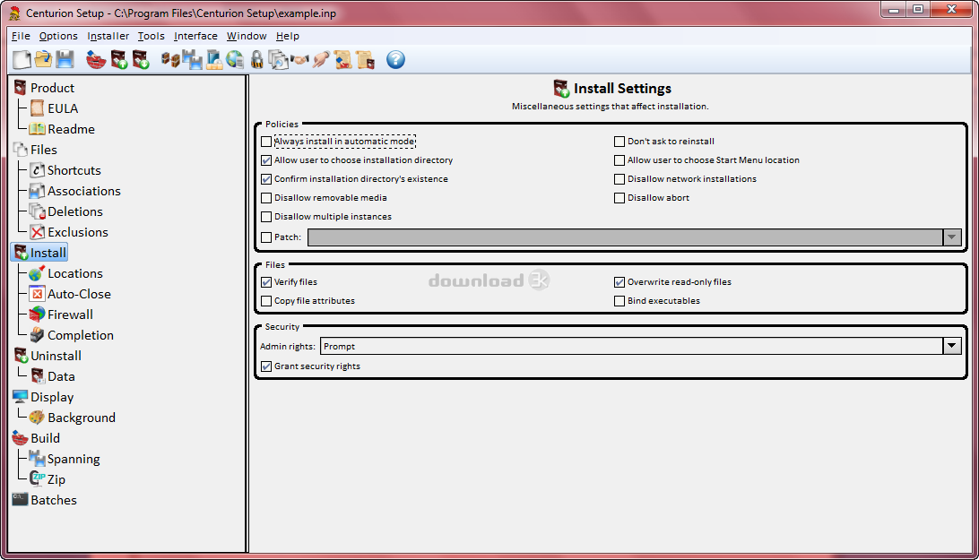Select Batches in the tree
The height and width of the screenshot is (560, 979).
click(x=54, y=499)
